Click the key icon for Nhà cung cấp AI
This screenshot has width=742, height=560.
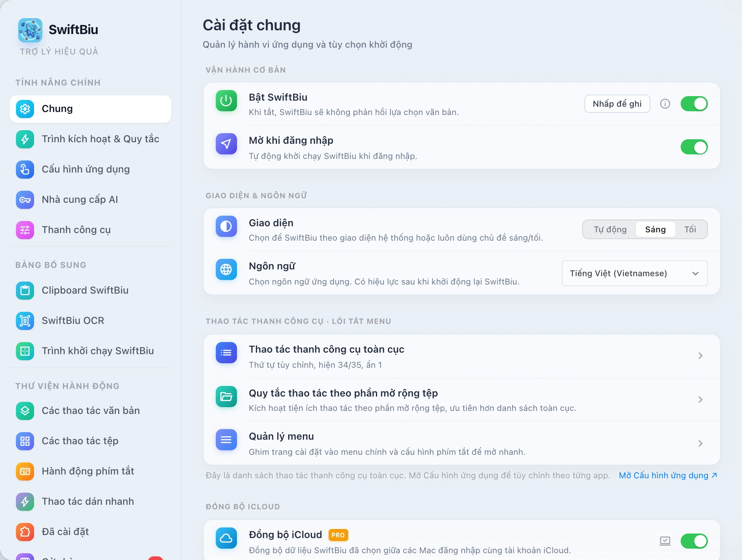[25, 200]
